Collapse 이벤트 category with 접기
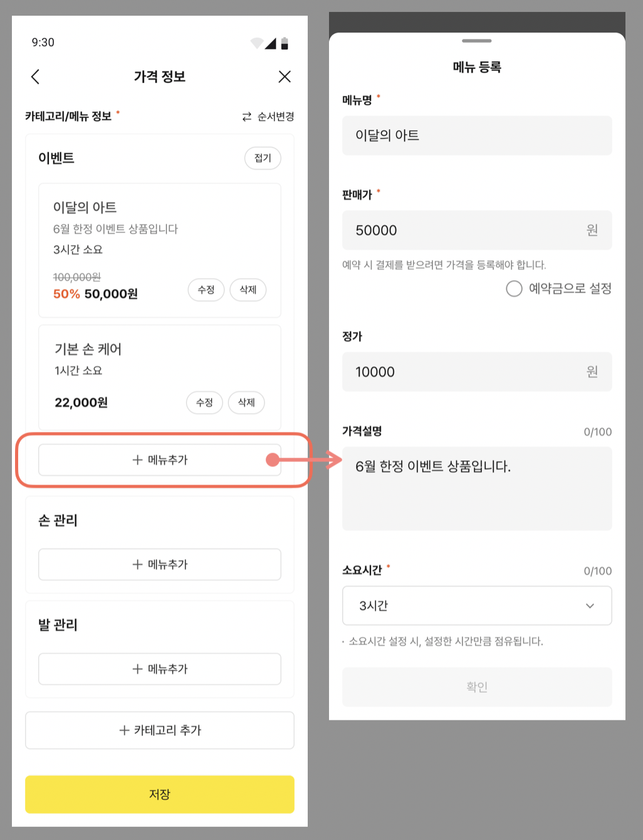Viewport: 643px width, 840px height. [263, 158]
